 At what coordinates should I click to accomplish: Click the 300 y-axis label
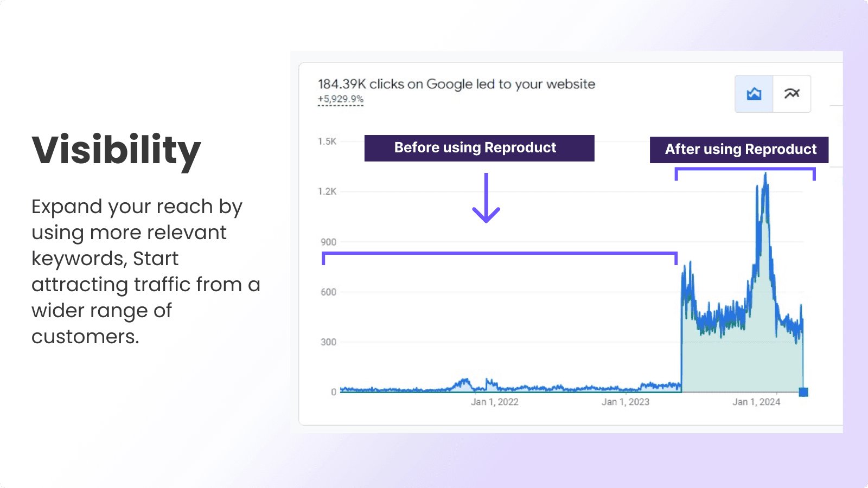[328, 342]
